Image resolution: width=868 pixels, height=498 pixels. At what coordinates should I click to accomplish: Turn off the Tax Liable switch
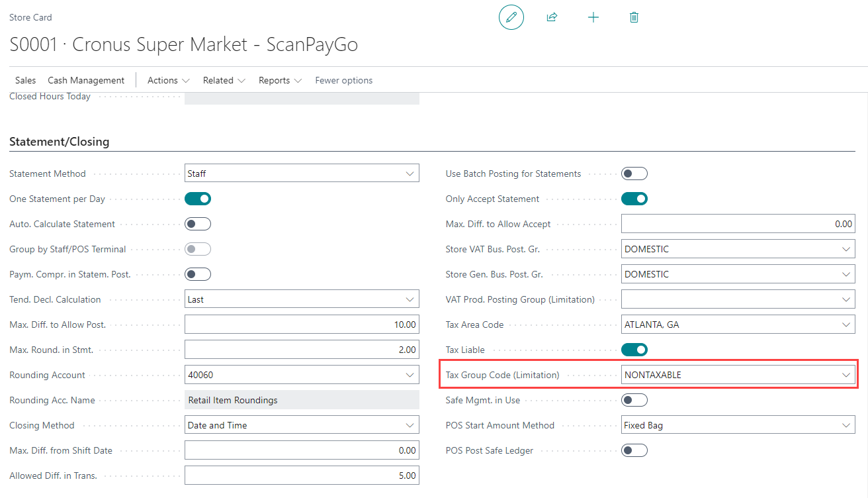[x=634, y=350]
